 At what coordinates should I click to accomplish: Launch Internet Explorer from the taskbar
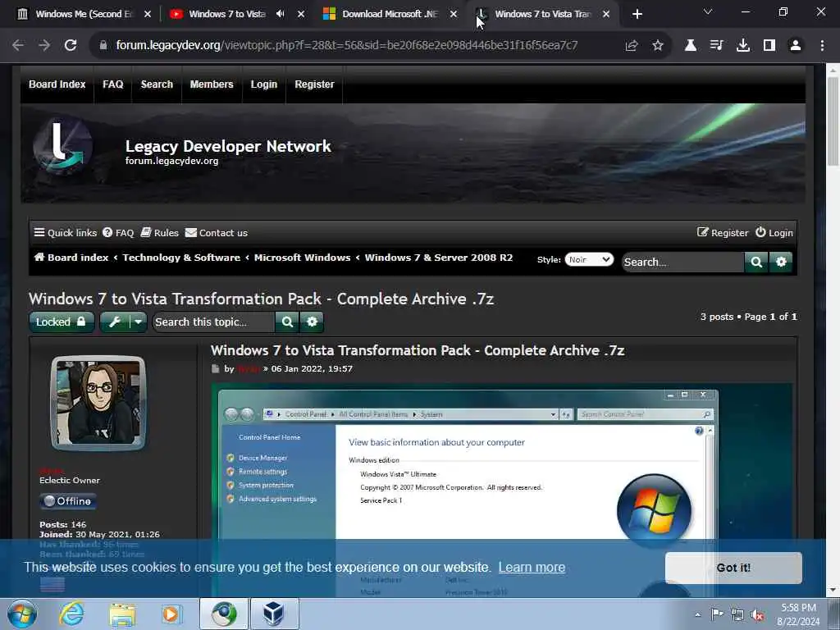pyautogui.click(x=72, y=614)
